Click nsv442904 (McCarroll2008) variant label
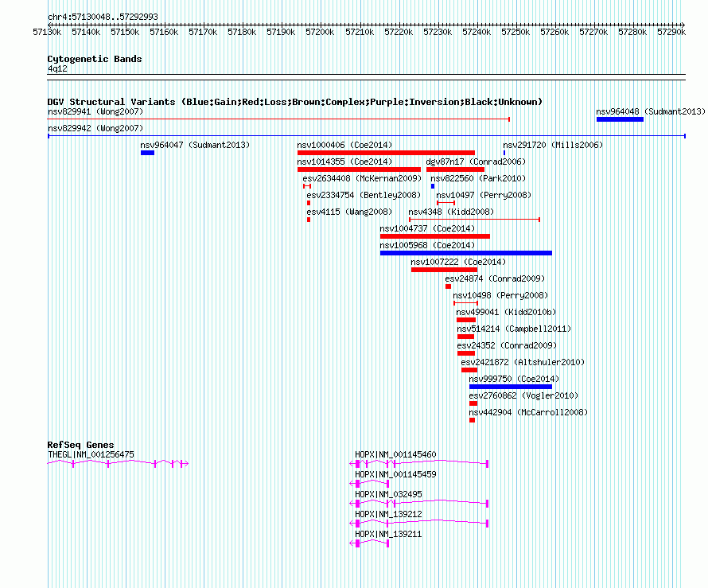 pyautogui.click(x=528, y=412)
